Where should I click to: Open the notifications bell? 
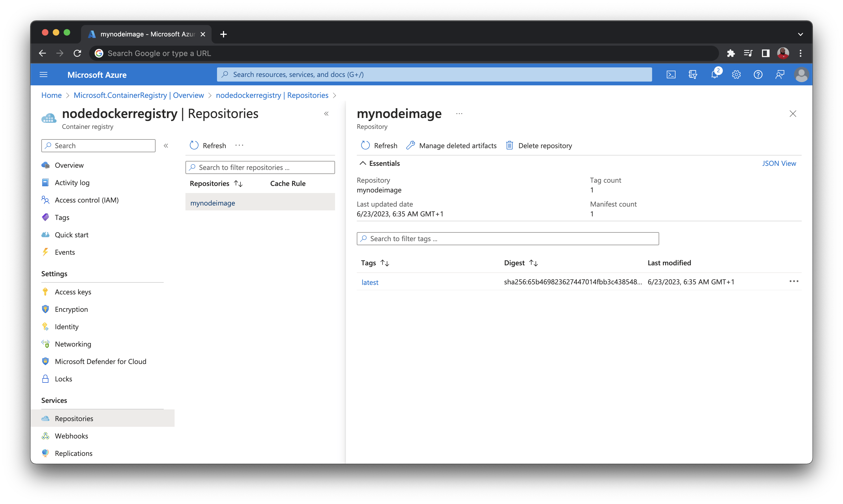(715, 74)
